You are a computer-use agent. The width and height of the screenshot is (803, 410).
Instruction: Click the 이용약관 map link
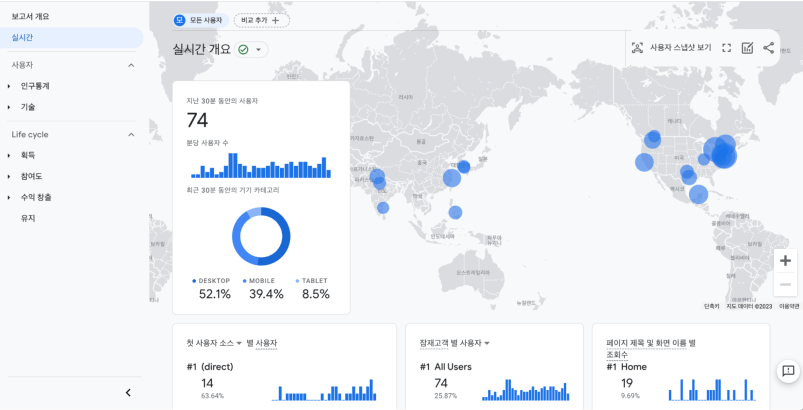(789, 306)
